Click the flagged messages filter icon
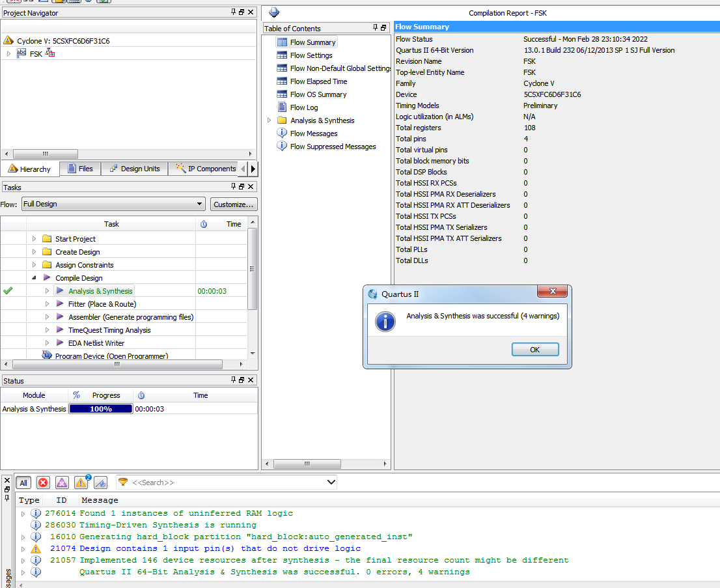This screenshot has width=720, height=588. 100,483
